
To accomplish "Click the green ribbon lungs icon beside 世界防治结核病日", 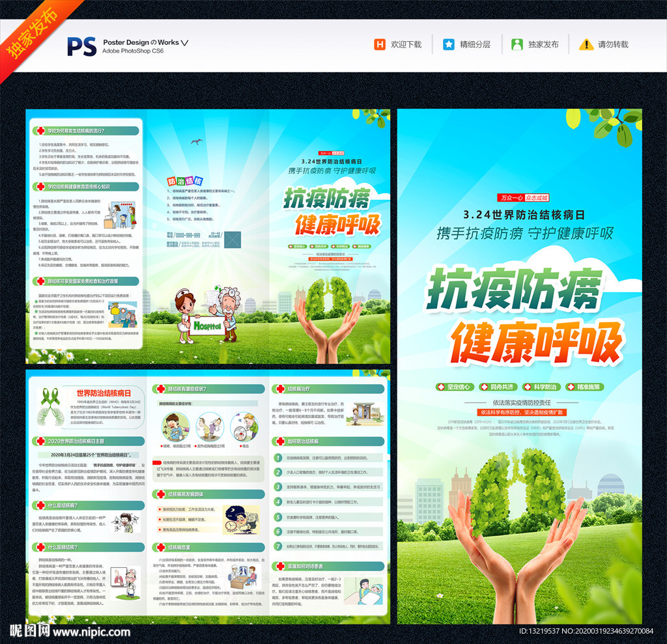I will (50, 406).
